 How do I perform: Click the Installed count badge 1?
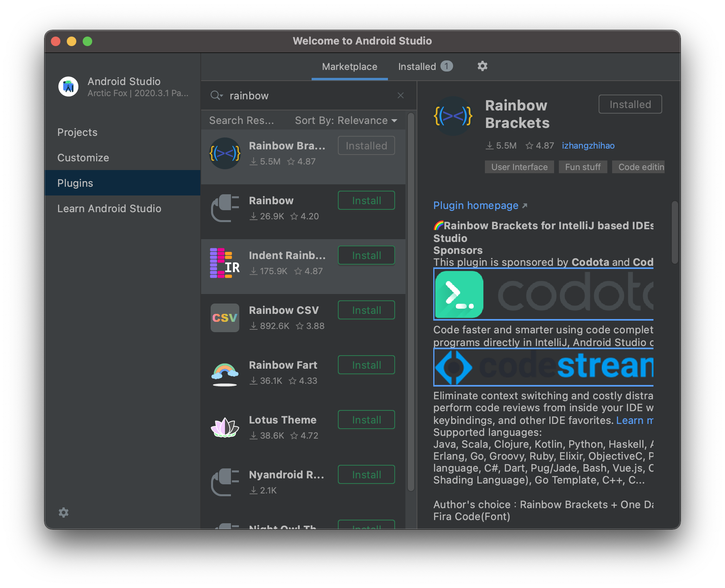point(447,66)
